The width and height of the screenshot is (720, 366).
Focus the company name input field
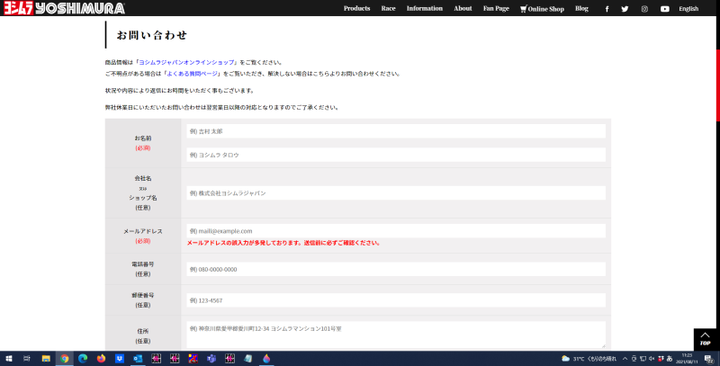396,193
